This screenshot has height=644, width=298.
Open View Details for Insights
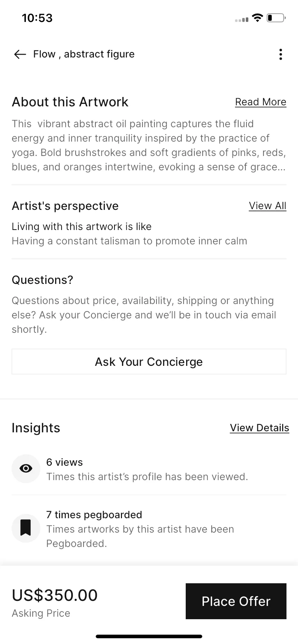coord(259,428)
